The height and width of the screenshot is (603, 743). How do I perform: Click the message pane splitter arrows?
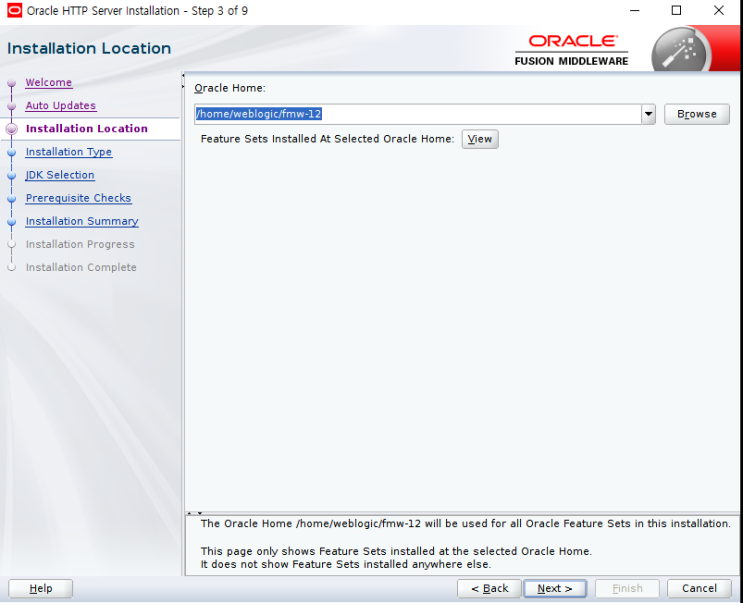click(195, 513)
